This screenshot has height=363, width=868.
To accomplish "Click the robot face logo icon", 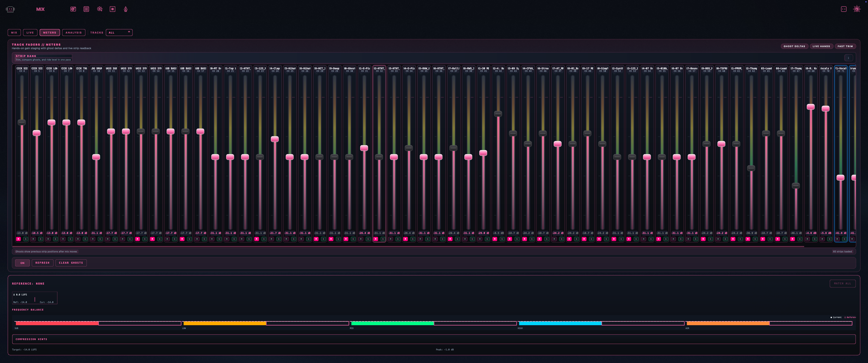I will 10,9.
